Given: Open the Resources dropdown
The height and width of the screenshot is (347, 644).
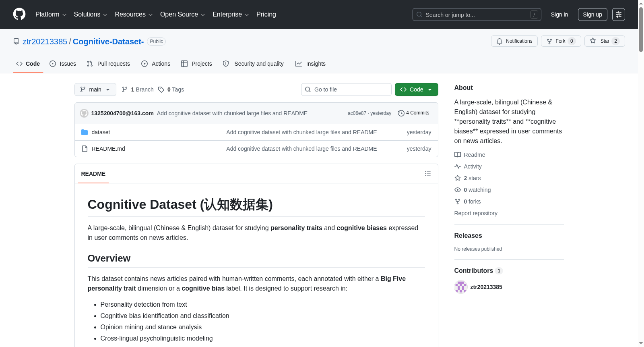Looking at the screenshot, I should pyautogui.click(x=134, y=15).
